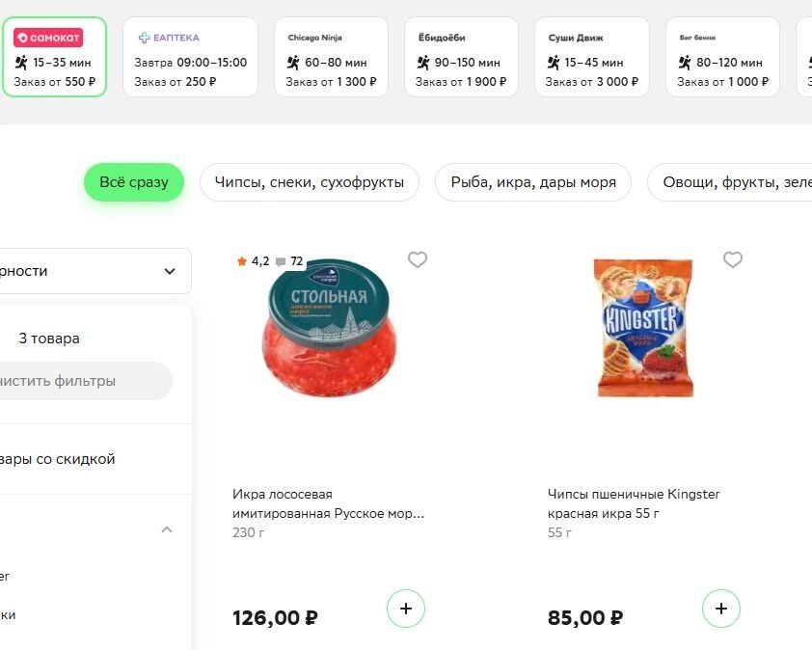This screenshot has height=650, width=812.
Task: Add salmon caviar to cart with plus
Action: point(406,609)
